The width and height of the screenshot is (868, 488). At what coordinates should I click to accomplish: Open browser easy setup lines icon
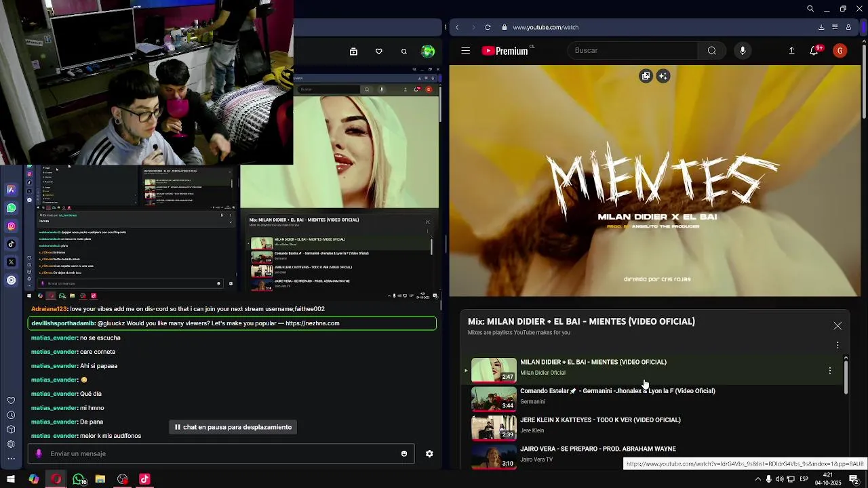point(835,27)
